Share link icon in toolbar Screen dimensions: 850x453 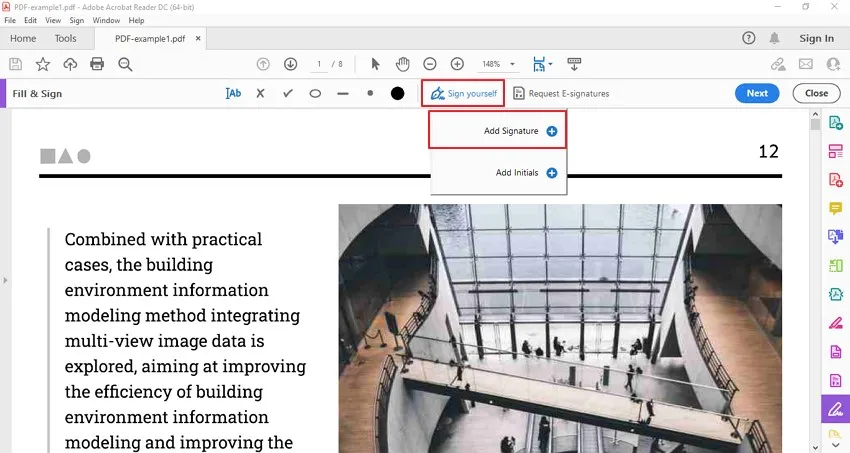click(x=778, y=64)
